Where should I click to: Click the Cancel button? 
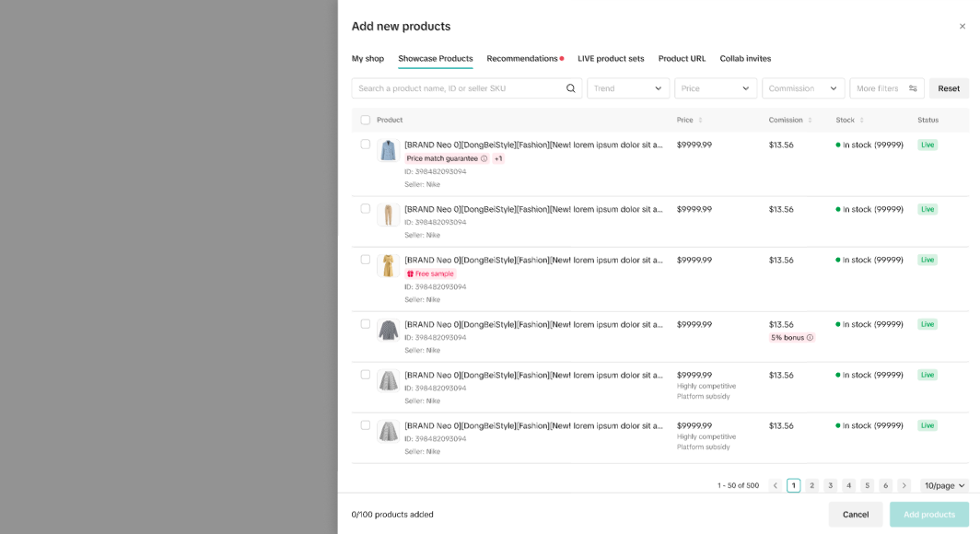pos(855,514)
